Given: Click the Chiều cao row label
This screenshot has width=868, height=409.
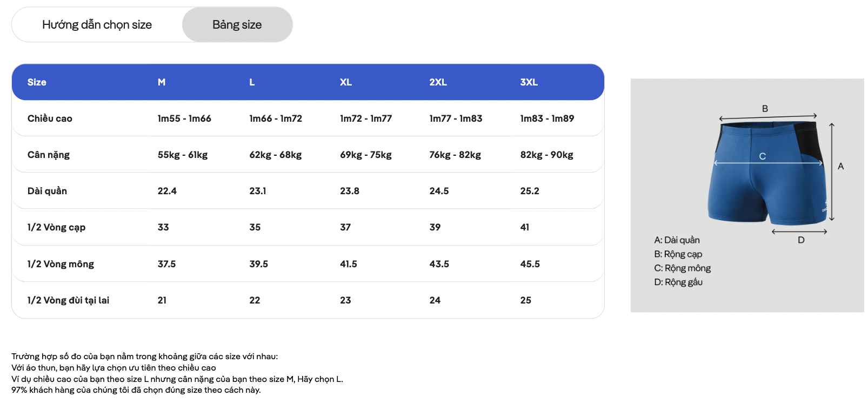Looking at the screenshot, I should 50,118.
